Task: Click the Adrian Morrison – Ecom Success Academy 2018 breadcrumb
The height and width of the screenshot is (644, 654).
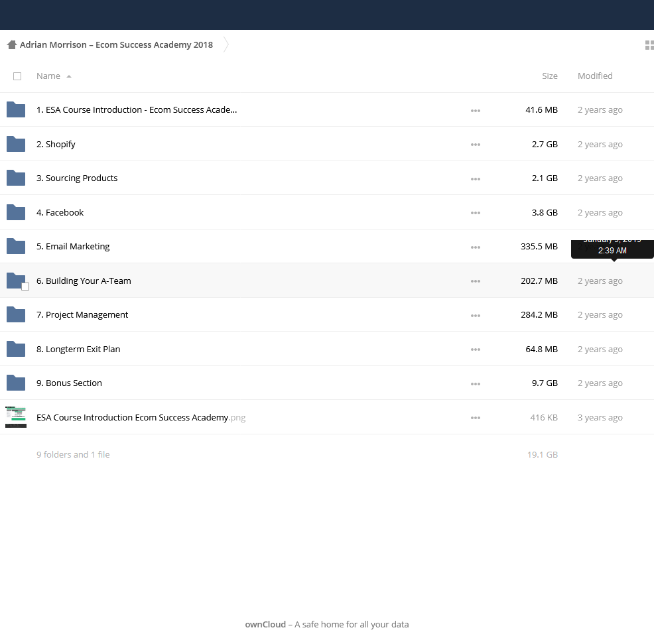Action: [x=116, y=44]
